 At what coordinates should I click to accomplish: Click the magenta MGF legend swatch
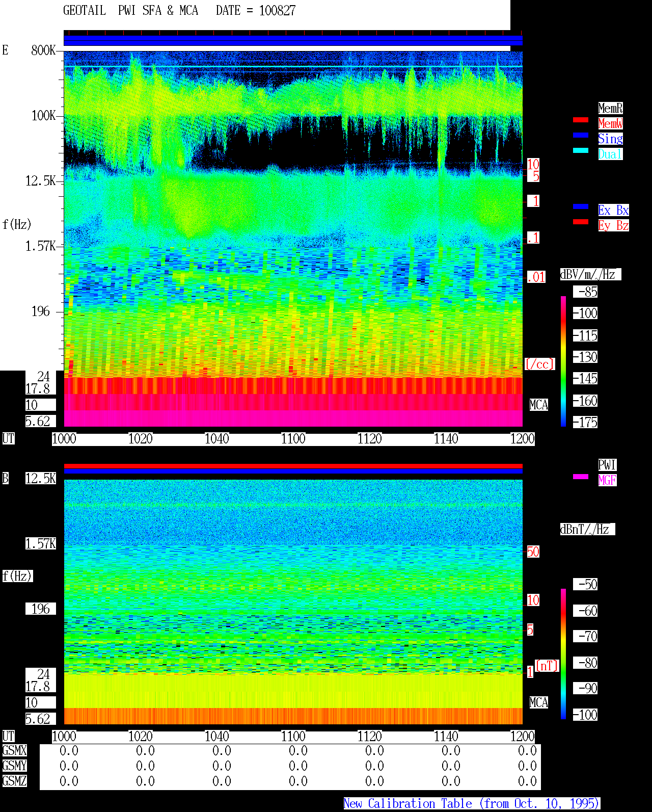[581, 477]
